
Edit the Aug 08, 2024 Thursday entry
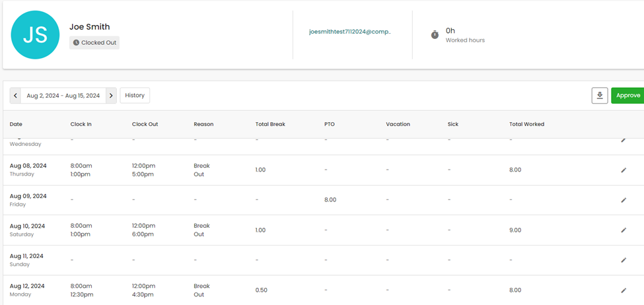[624, 170]
